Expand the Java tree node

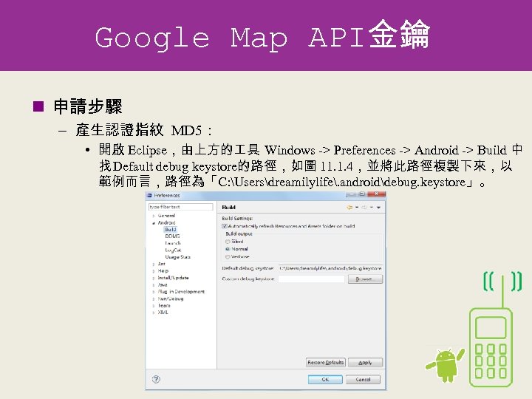(154, 285)
